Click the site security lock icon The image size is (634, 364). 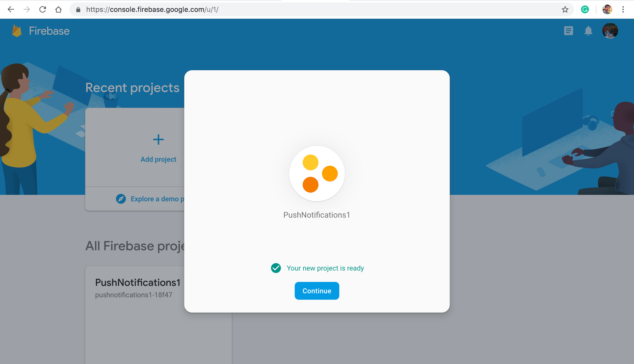click(x=78, y=9)
